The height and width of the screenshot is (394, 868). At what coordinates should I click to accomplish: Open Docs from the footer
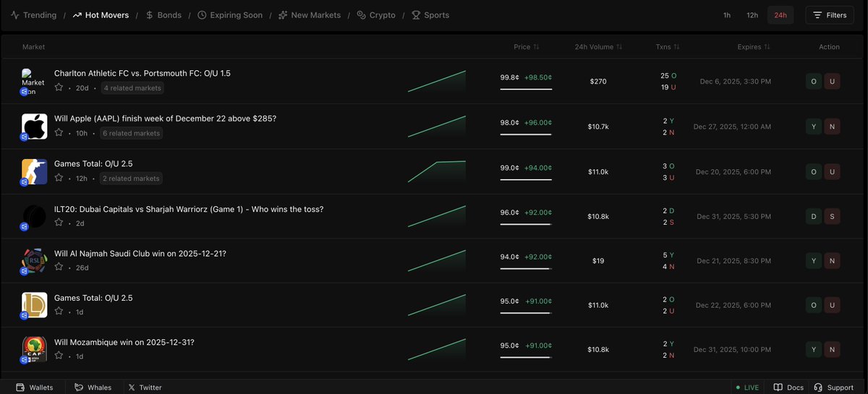point(788,387)
